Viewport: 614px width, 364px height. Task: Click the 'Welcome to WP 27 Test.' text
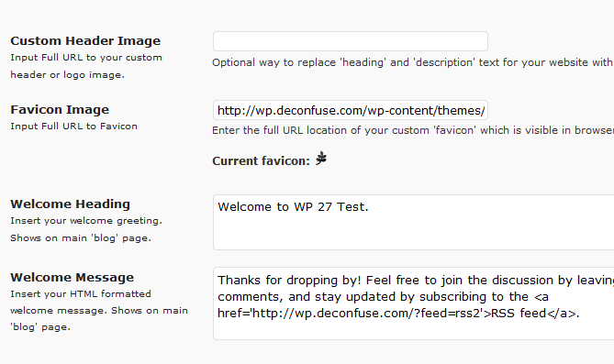(x=293, y=206)
